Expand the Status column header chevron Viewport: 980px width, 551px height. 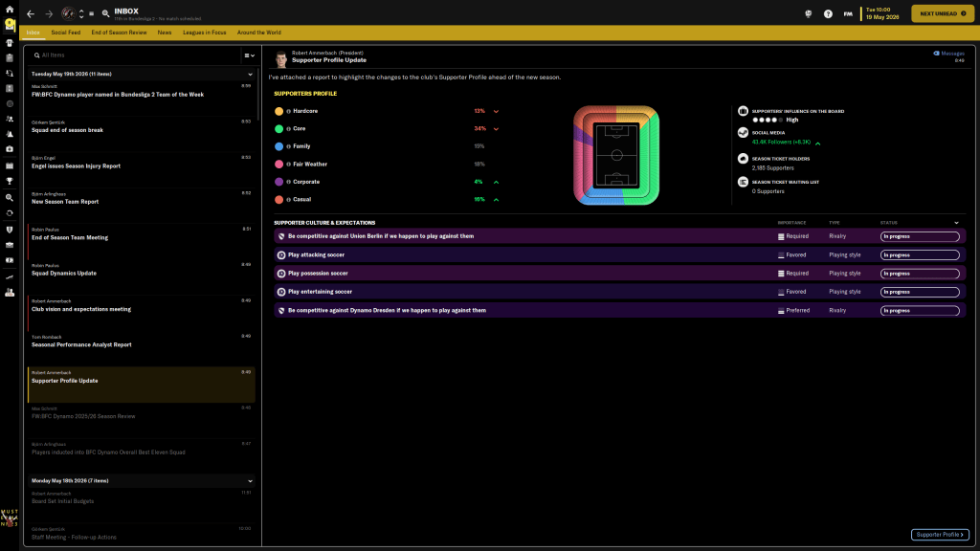956,223
